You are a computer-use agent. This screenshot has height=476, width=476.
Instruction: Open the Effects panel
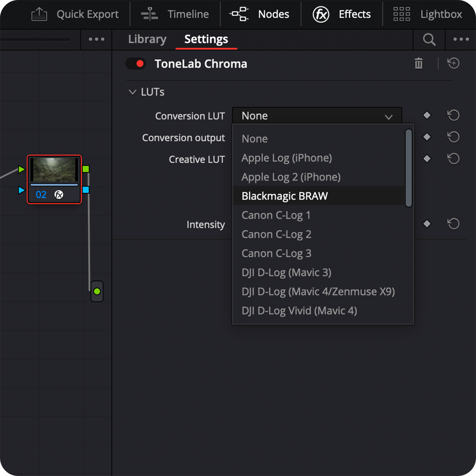342,14
